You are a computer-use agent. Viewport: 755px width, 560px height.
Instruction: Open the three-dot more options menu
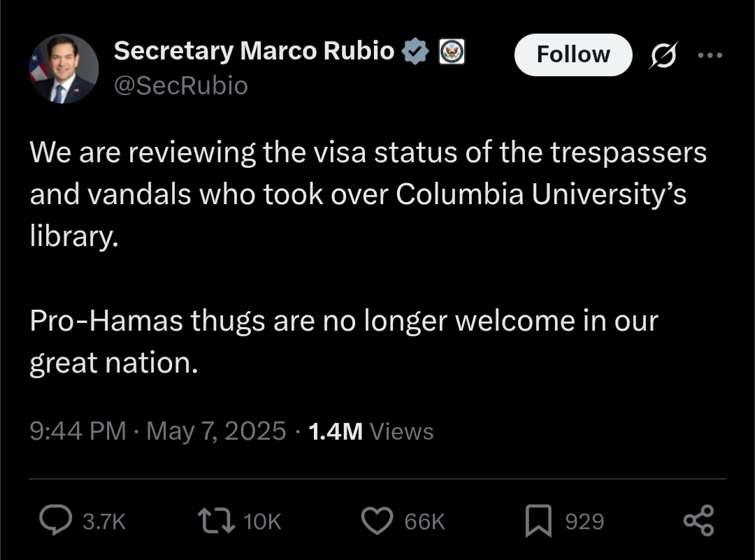tap(710, 55)
